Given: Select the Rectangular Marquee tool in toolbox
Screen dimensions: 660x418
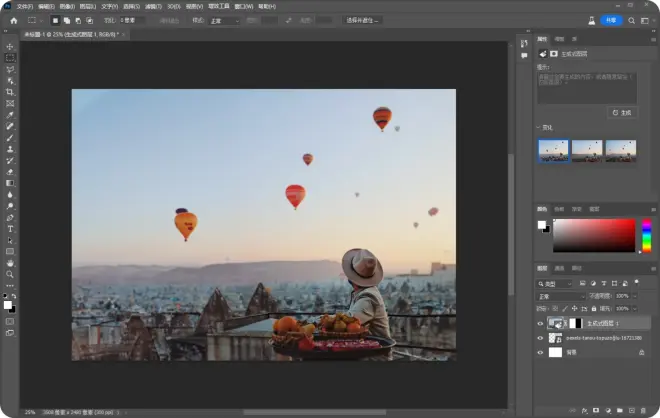Looking at the screenshot, I should [10, 58].
